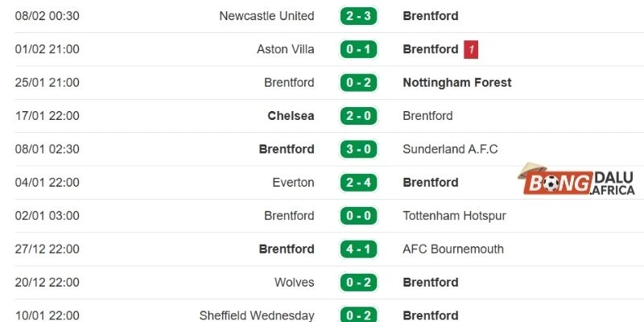Screen dimensions: 644x322
Task: Click the red card icon beside Brentford
Action: (472, 50)
